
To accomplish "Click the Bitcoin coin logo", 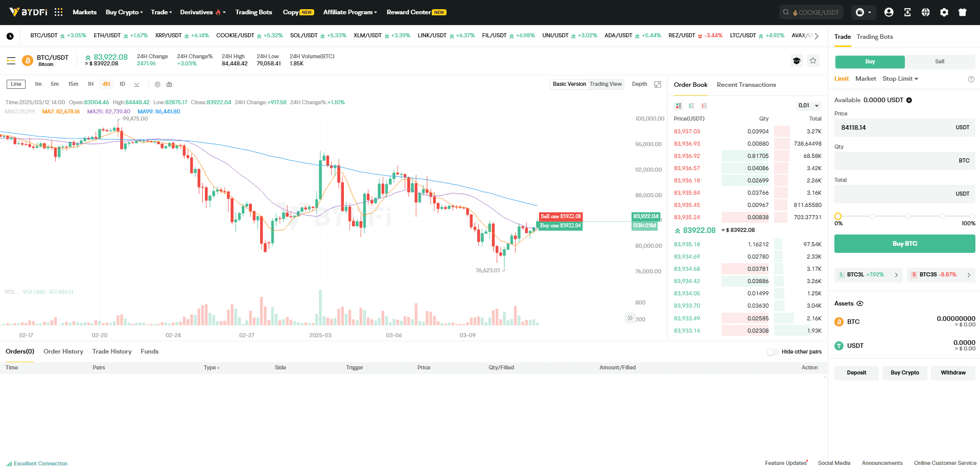I will tap(28, 61).
